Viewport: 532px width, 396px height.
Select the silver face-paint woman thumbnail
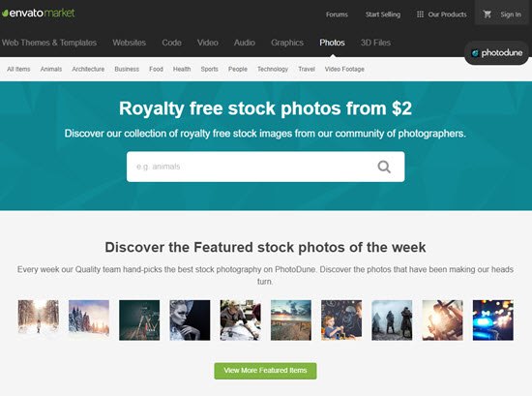[x=190, y=320]
